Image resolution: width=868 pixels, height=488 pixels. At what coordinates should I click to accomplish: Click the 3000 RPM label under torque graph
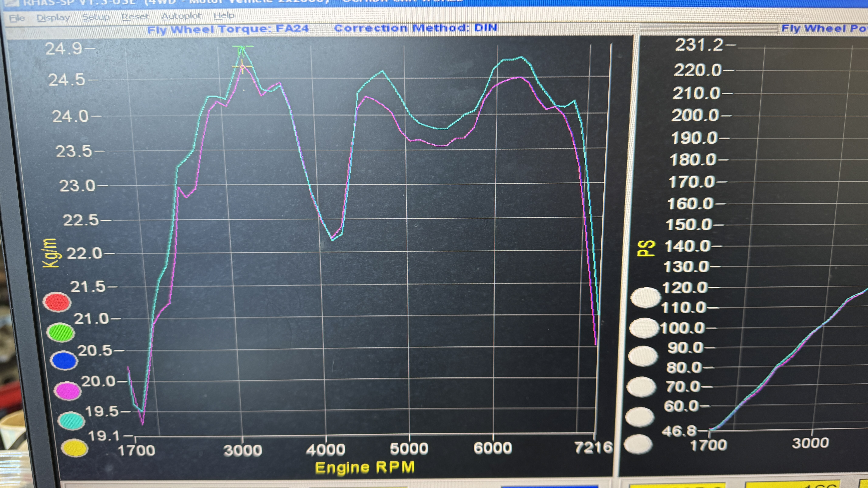point(243,450)
